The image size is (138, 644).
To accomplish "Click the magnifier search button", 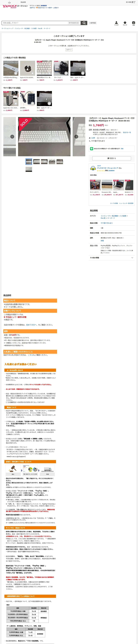I will pos(84,23).
